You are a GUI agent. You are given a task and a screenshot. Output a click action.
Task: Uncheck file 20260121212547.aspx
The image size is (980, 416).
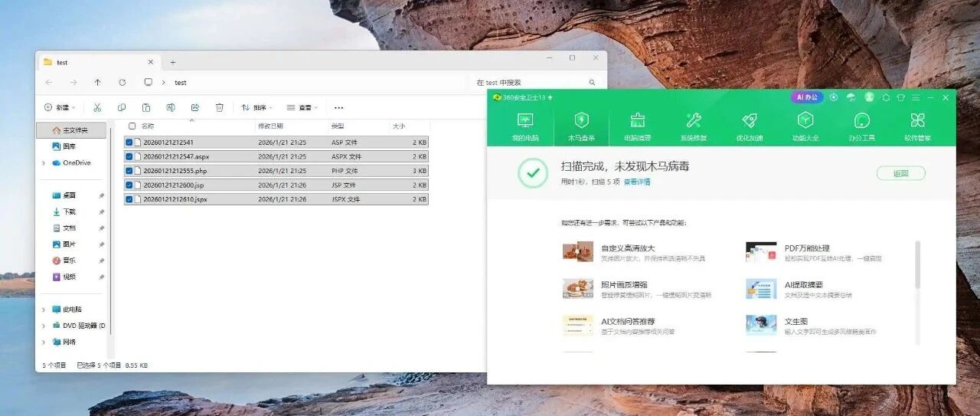coord(129,156)
